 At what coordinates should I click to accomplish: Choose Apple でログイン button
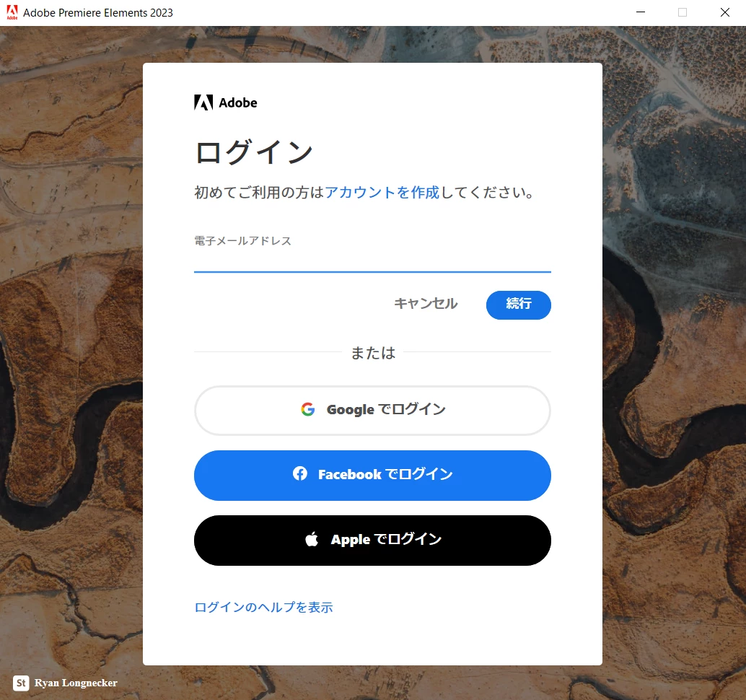pos(372,541)
